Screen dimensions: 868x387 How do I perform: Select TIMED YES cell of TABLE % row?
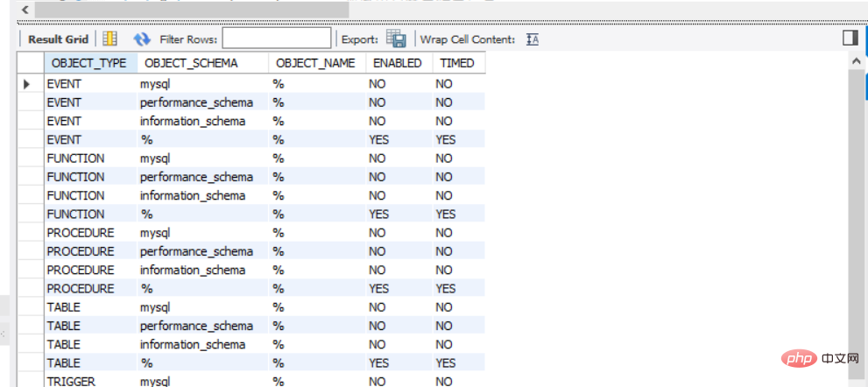446,363
